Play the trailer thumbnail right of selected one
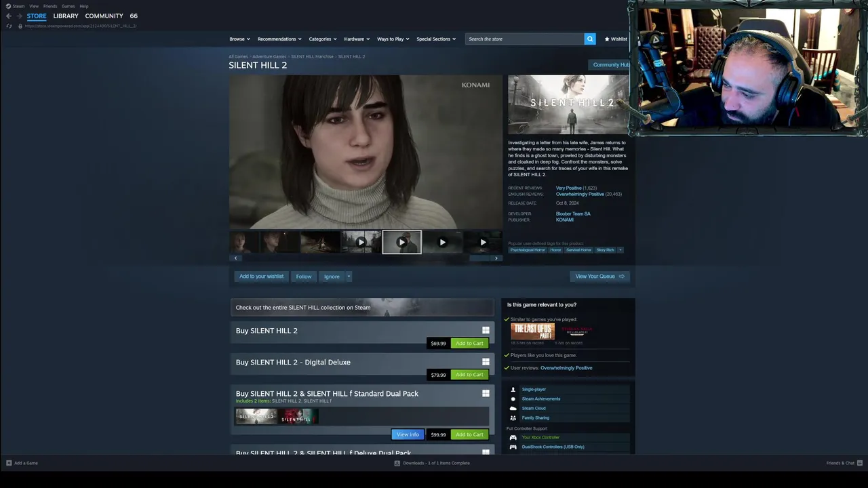The image size is (868, 488). click(x=442, y=242)
